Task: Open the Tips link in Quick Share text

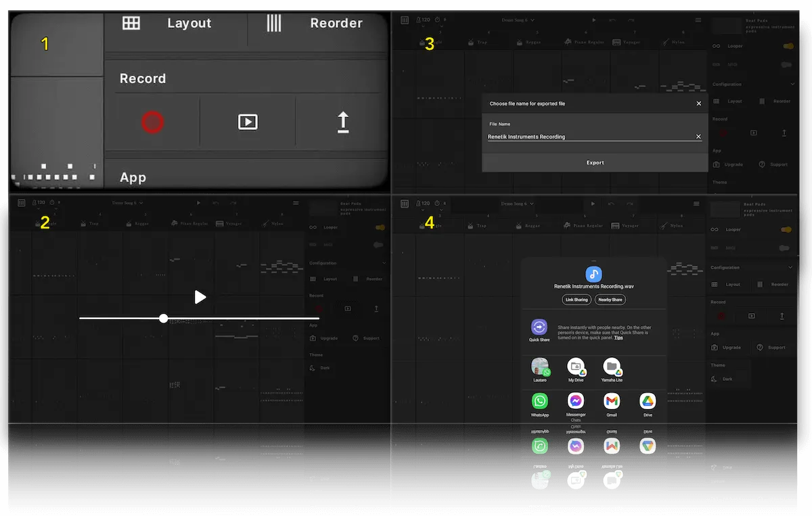Action: pyautogui.click(x=618, y=337)
